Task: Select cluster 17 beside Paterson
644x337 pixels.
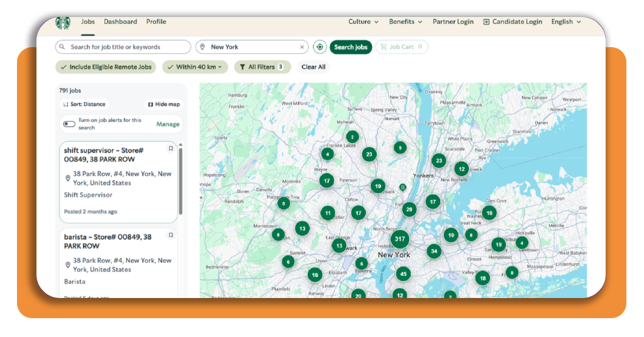Action: pos(326,180)
